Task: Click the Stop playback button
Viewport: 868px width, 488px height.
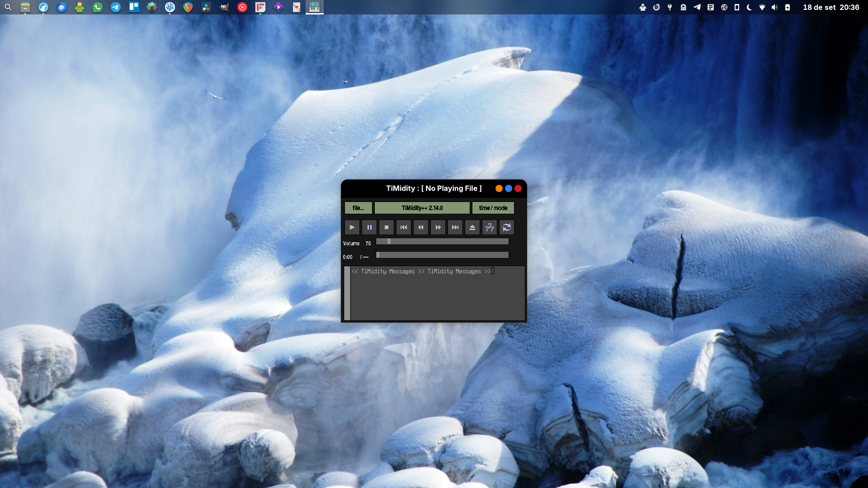Action: (x=386, y=227)
